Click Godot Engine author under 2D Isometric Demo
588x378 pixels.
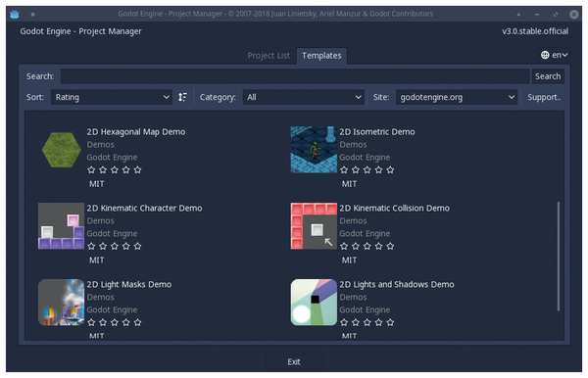(x=365, y=158)
